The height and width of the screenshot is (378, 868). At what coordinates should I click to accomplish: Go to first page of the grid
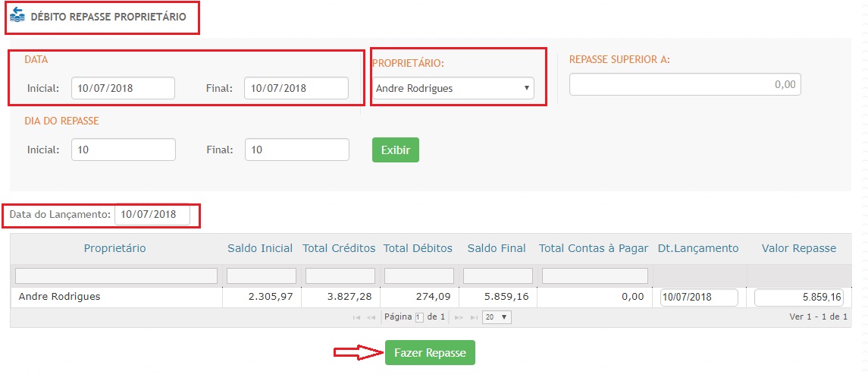356,317
